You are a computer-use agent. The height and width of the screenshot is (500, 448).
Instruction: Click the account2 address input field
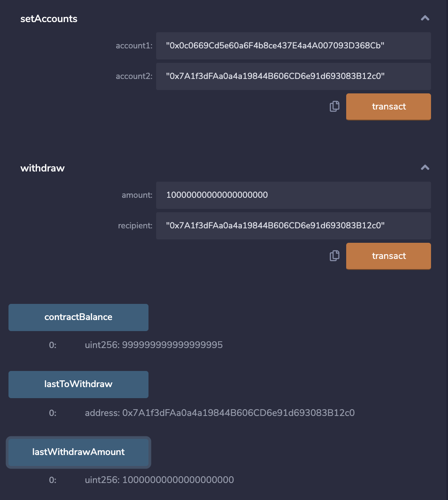pos(293,76)
